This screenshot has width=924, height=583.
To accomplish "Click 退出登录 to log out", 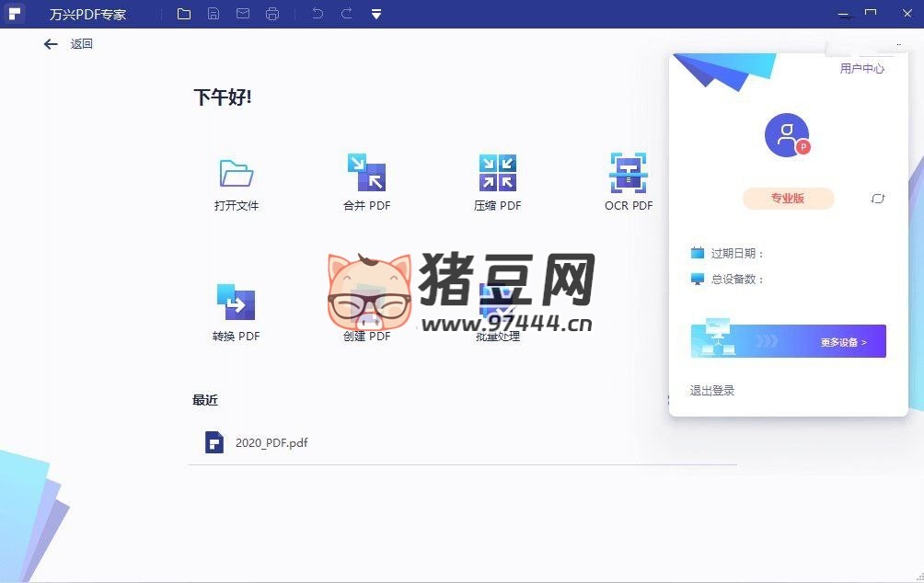I will tap(712, 391).
